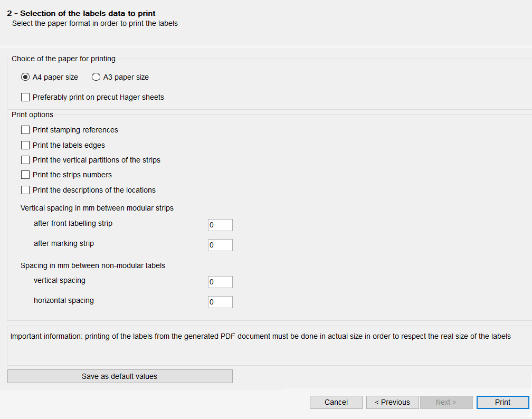Focus the 'after marking strip' spacing field

point(220,244)
